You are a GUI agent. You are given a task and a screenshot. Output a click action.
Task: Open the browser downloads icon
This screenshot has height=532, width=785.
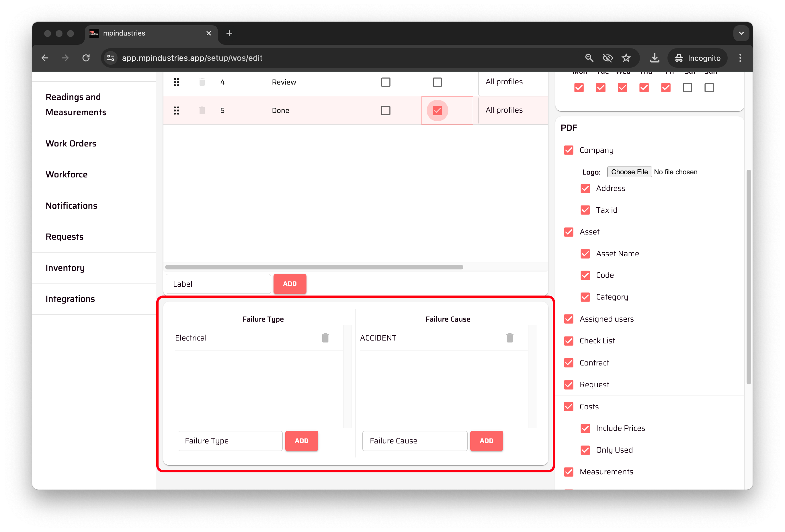(x=654, y=58)
